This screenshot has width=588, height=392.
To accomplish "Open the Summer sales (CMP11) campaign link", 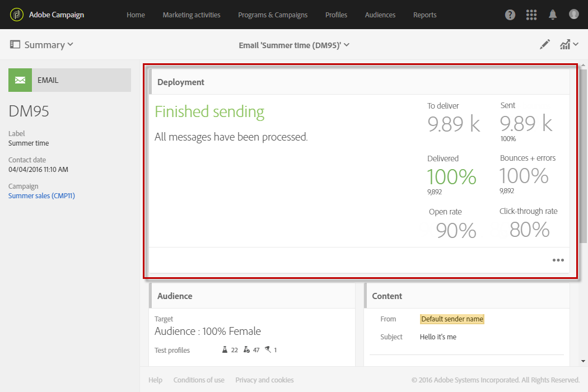I will (x=41, y=196).
